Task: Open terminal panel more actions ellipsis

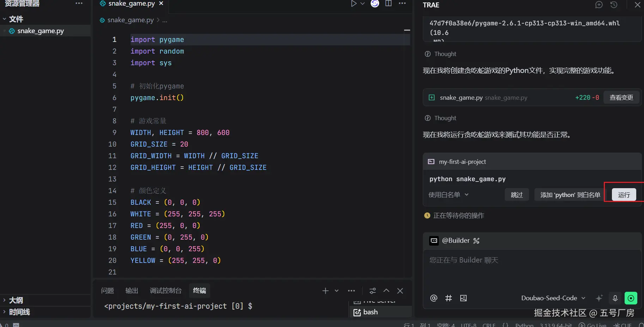Action: pyautogui.click(x=351, y=291)
